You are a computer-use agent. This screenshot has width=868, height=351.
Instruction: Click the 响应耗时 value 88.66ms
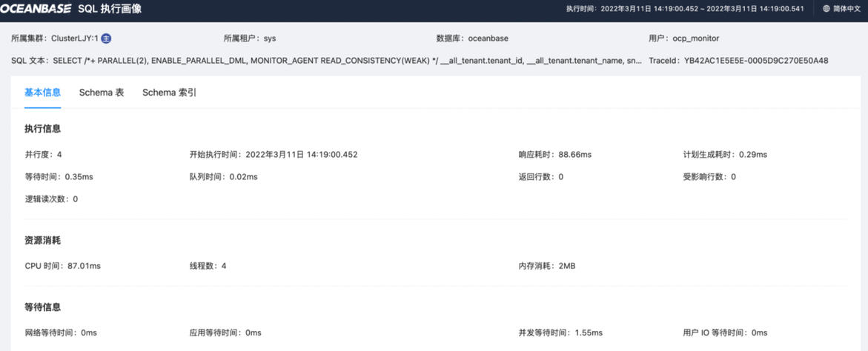pos(575,154)
